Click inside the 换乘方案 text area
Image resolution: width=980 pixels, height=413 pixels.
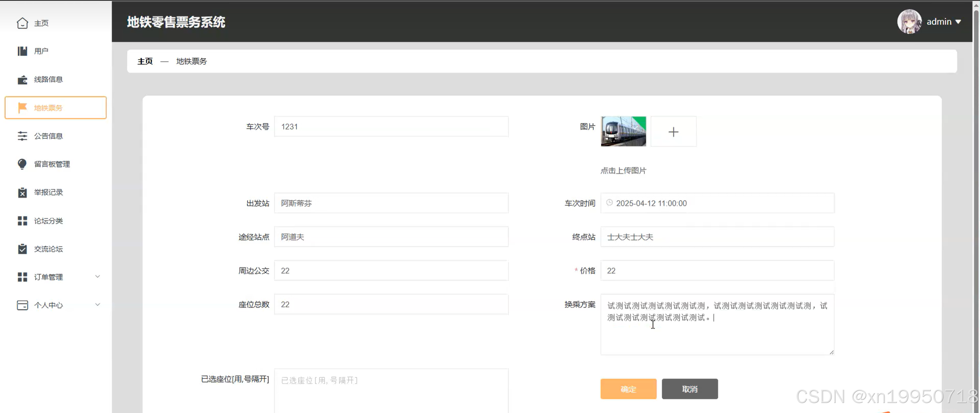coord(717,324)
